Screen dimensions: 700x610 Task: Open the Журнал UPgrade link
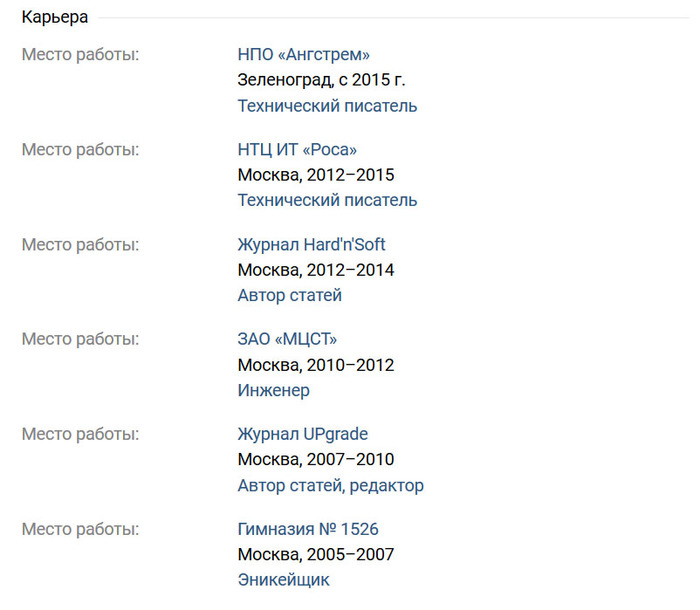302,434
